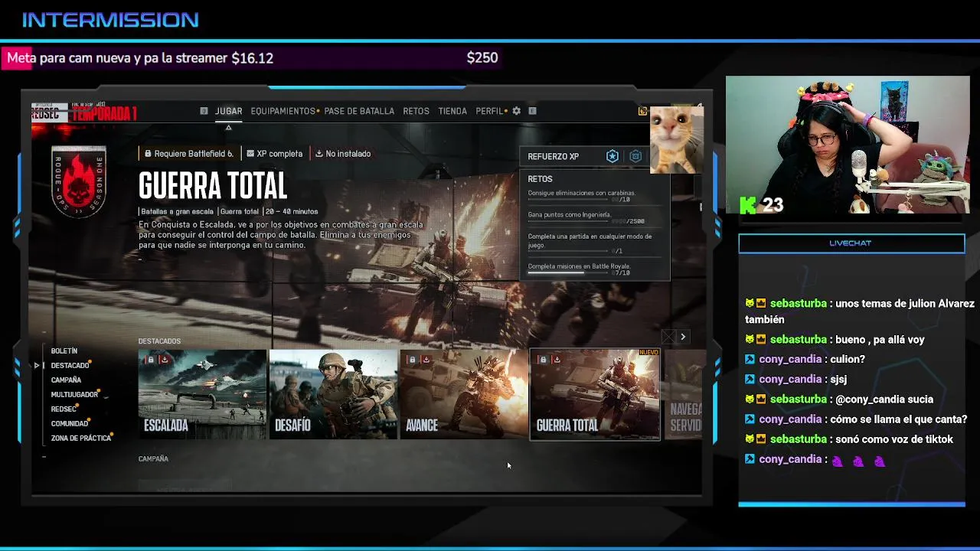Show previous featured cards with the left arrow

tap(668, 337)
